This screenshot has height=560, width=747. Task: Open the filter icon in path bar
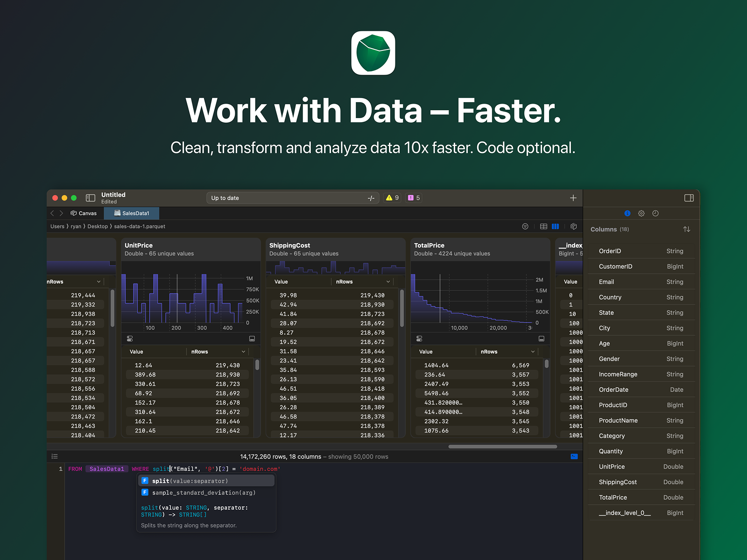point(525,226)
